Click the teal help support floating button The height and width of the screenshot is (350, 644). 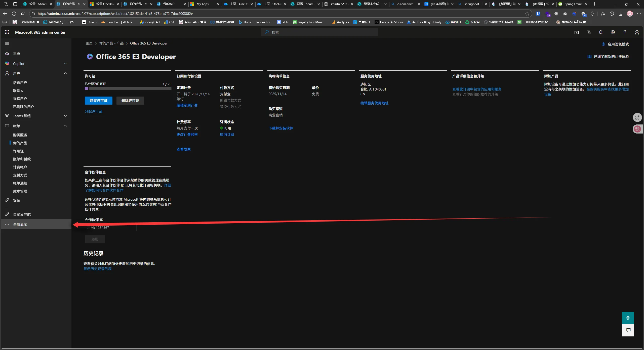pyautogui.click(x=628, y=318)
